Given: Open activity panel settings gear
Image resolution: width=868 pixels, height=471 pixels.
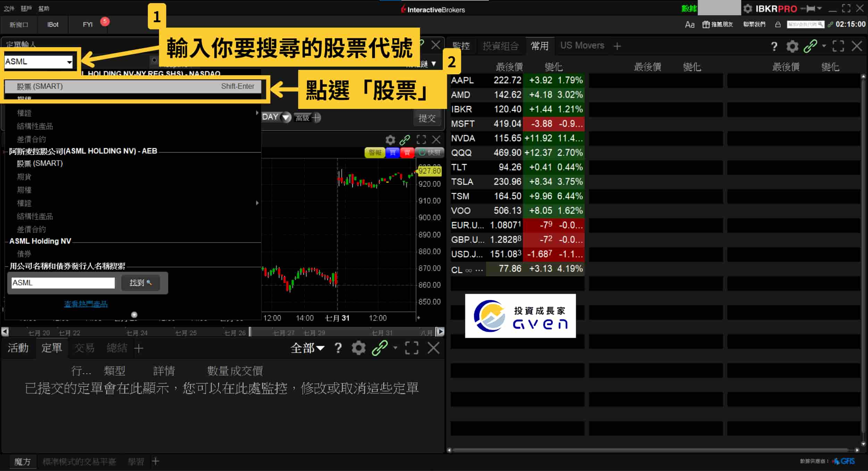Looking at the screenshot, I should [359, 348].
